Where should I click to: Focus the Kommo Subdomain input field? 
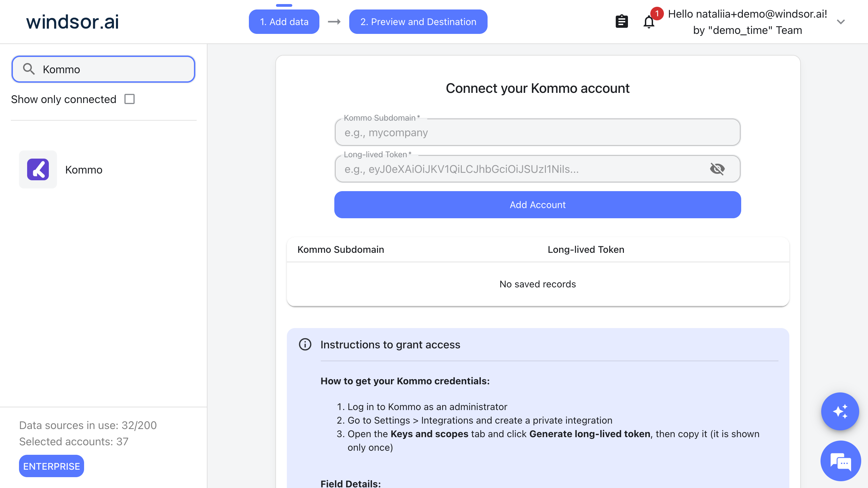538,132
